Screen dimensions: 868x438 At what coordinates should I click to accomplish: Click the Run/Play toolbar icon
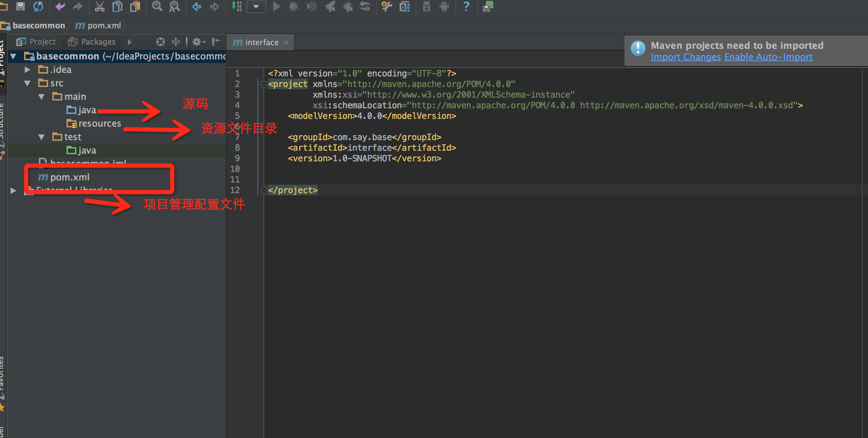coord(276,7)
